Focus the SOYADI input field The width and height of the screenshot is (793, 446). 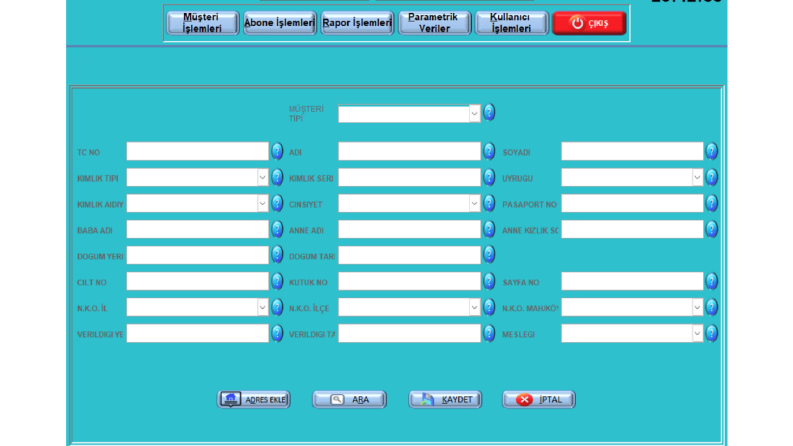point(632,151)
